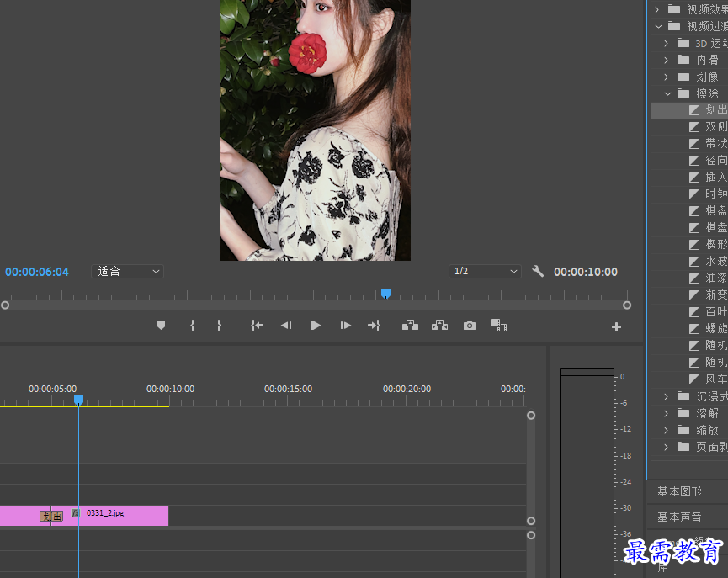Click the program monitor video preview image

click(315, 130)
